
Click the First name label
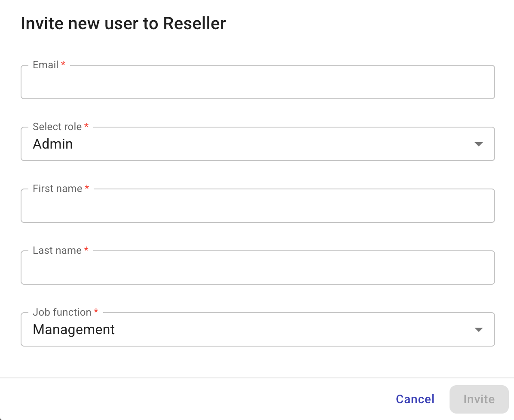click(57, 188)
